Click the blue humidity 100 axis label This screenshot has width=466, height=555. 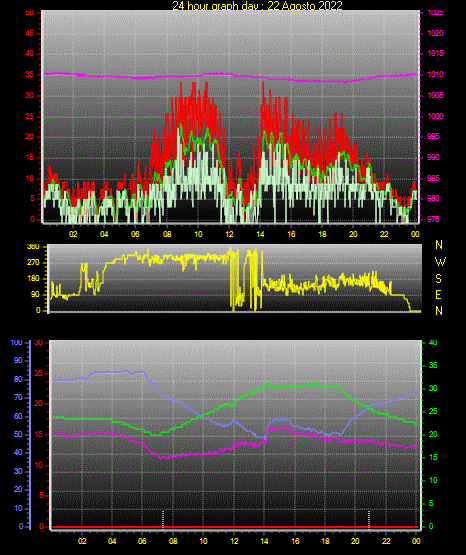[x=16, y=342]
